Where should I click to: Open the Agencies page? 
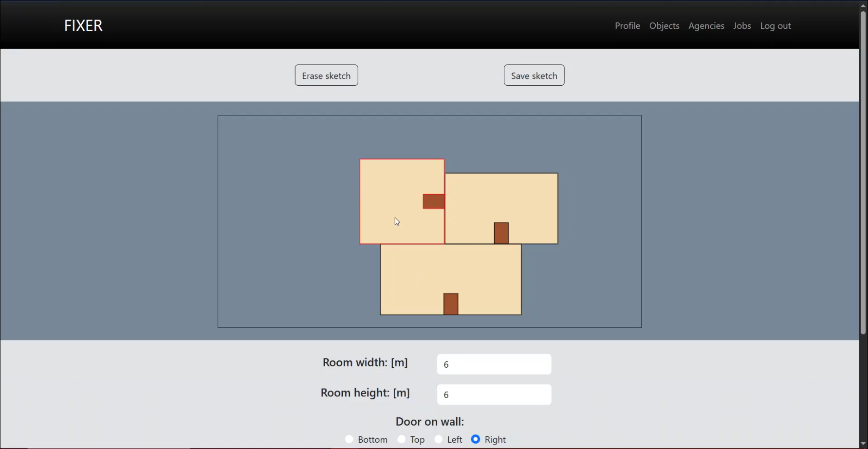(706, 25)
